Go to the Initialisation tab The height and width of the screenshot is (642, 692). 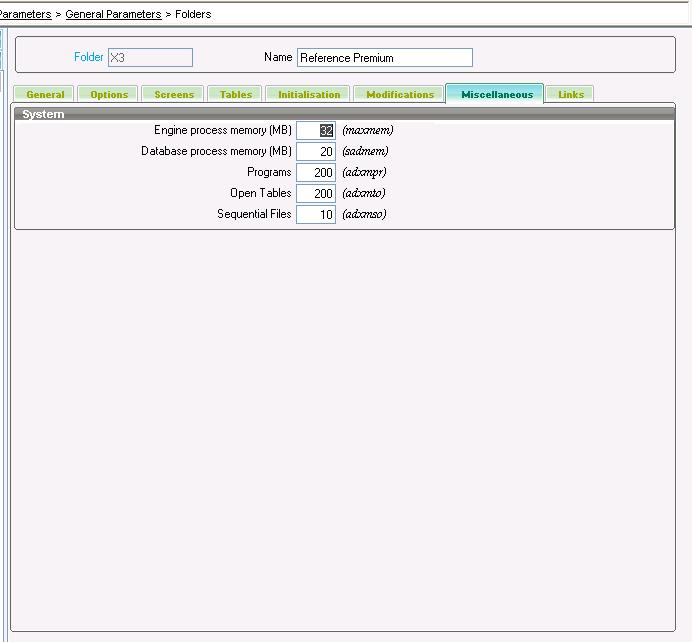coord(308,94)
